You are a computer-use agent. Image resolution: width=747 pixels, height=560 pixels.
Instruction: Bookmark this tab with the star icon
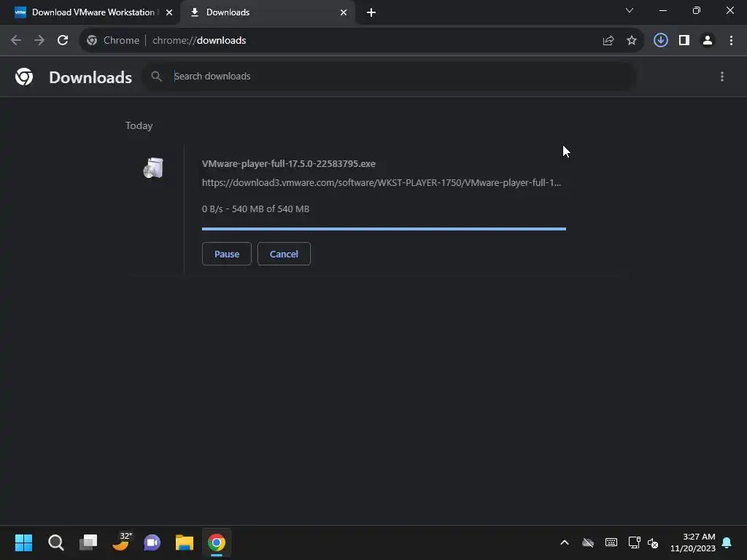point(632,41)
